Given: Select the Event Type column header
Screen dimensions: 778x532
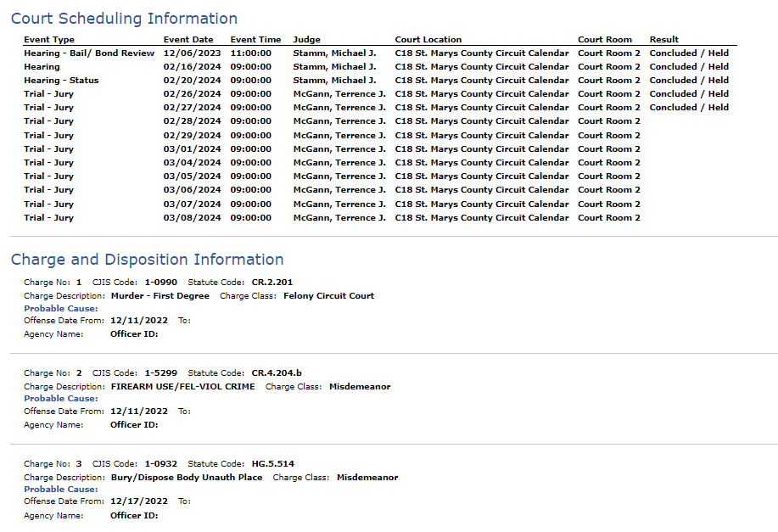Looking at the screenshot, I should (49, 40).
